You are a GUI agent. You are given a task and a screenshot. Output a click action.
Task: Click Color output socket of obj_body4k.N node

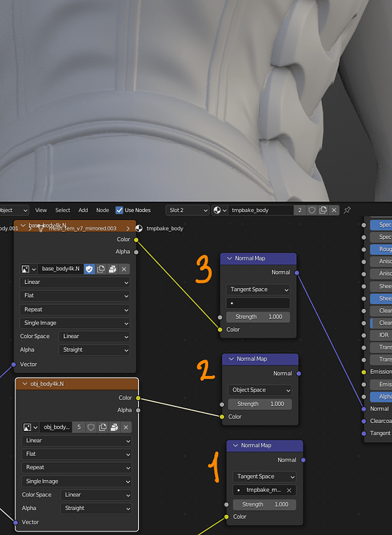pyautogui.click(x=138, y=398)
